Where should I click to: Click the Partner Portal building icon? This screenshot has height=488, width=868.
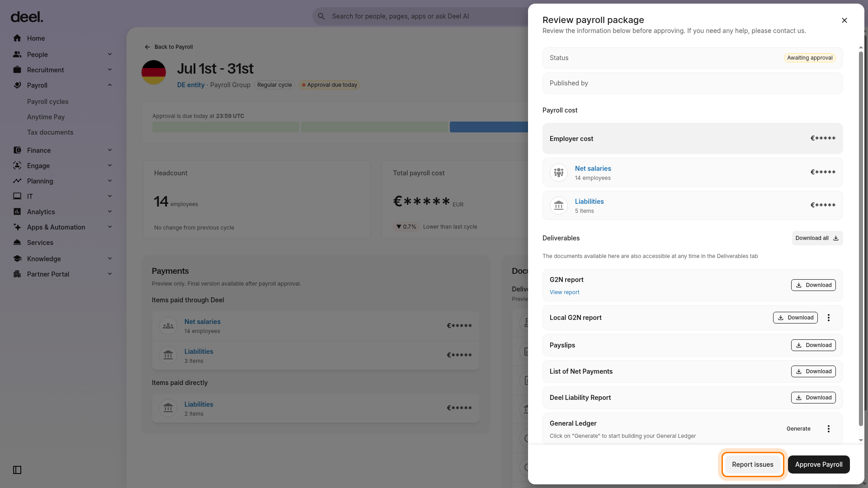click(17, 274)
